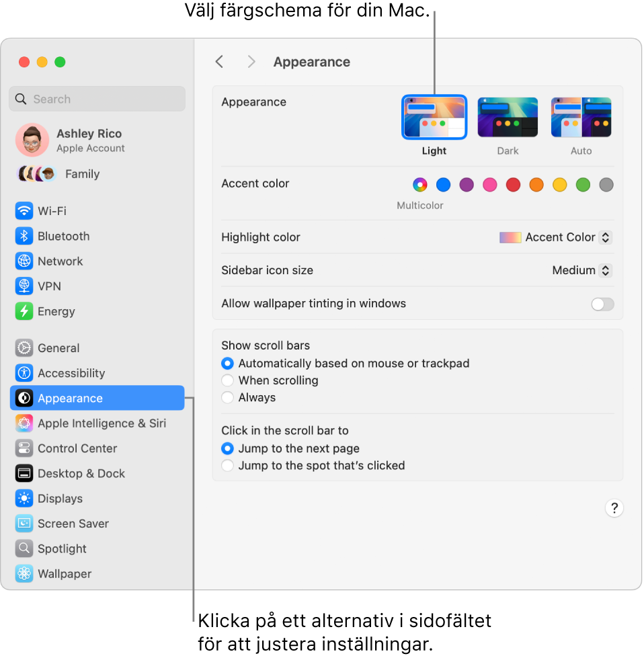Navigate back with the left chevron arrow
This screenshot has width=644, height=658.
pyautogui.click(x=219, y=61)
